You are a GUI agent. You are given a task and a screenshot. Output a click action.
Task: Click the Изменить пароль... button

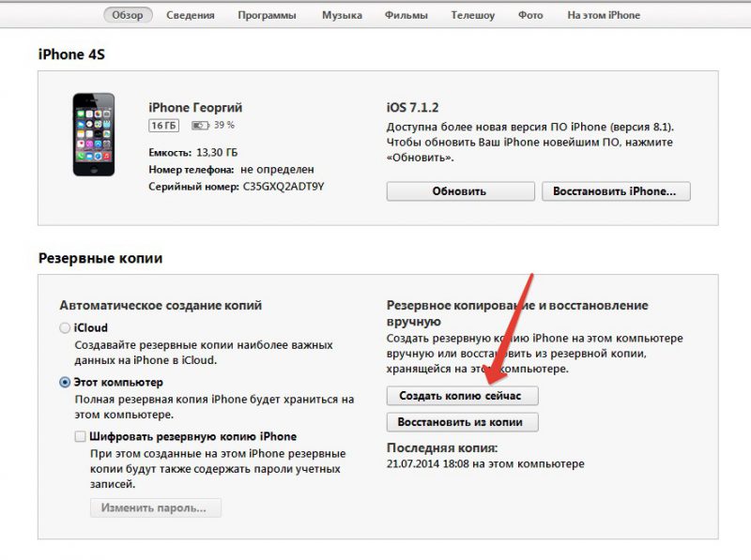156,507
